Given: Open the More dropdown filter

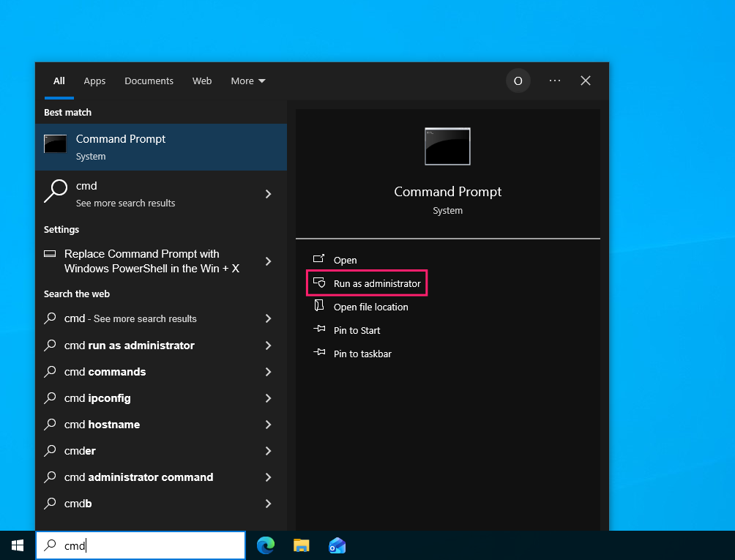Looking at the screenshot, I should 248,81.
